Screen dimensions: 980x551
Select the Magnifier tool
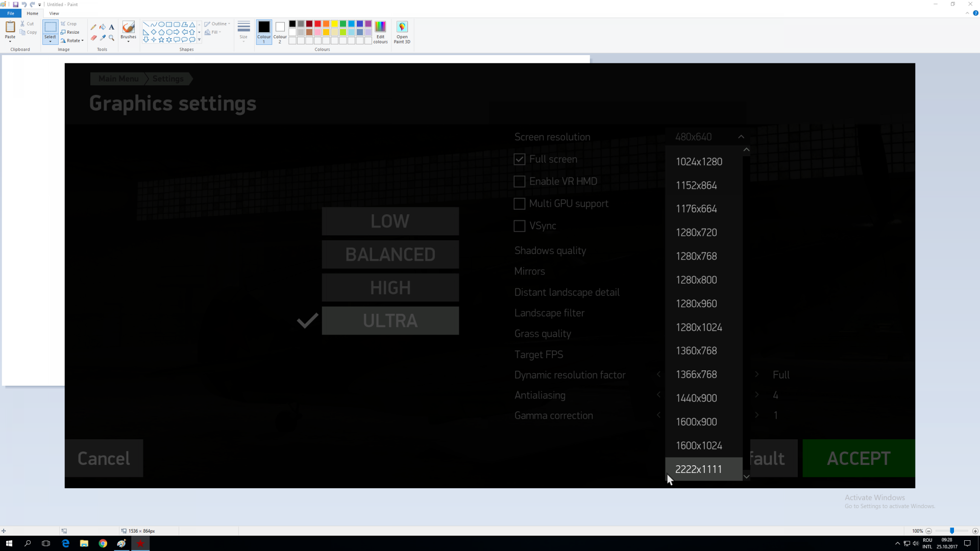pyautogui.click(x=111, y=38)
